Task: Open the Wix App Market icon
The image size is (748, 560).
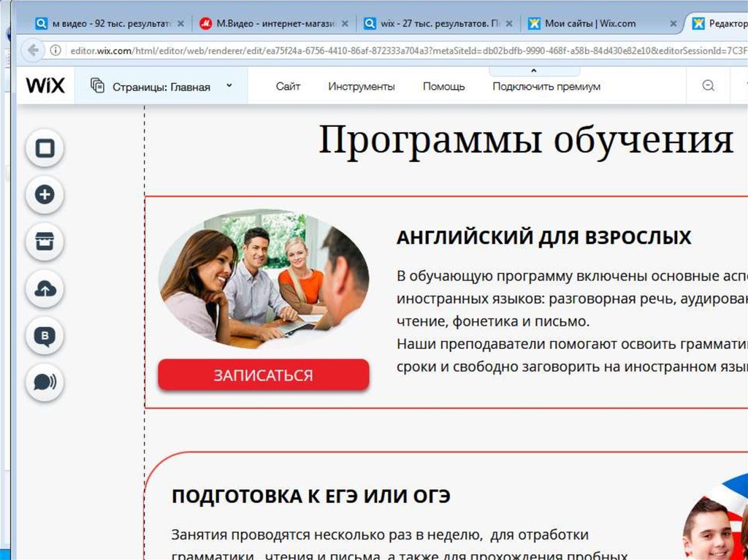Action: (x=45, y=242)
